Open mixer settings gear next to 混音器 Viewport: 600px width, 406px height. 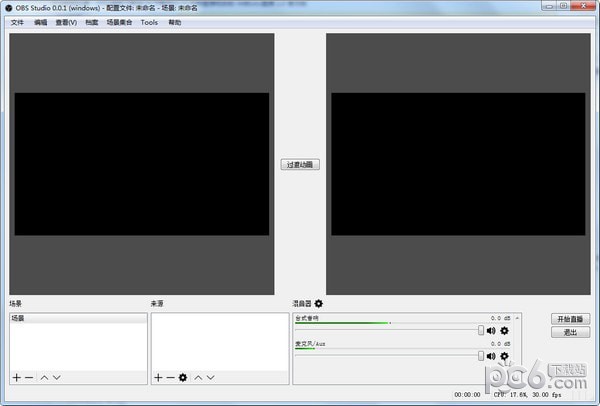pyautogui.click(x=318, y=303)
